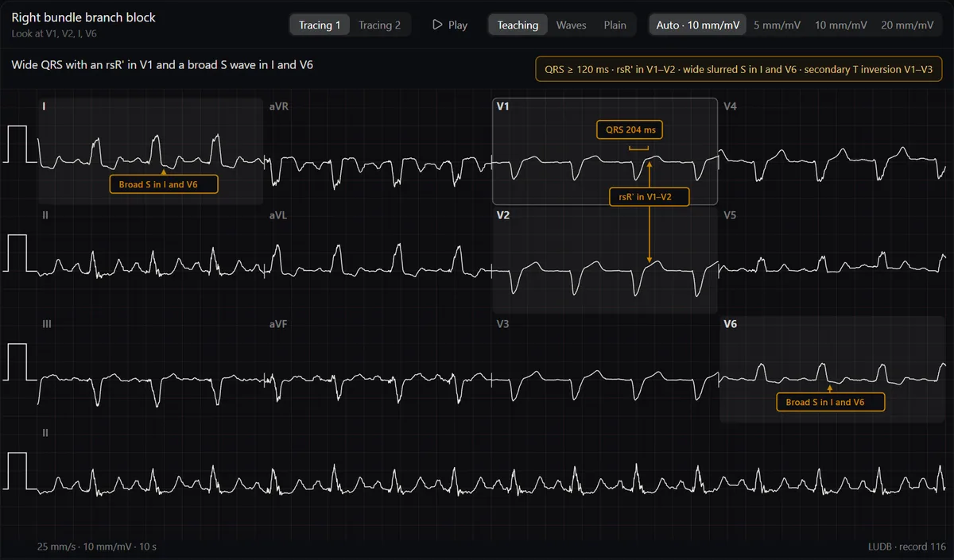
Task: Select the lead aVR label
Action: click(x=279, y=106)
